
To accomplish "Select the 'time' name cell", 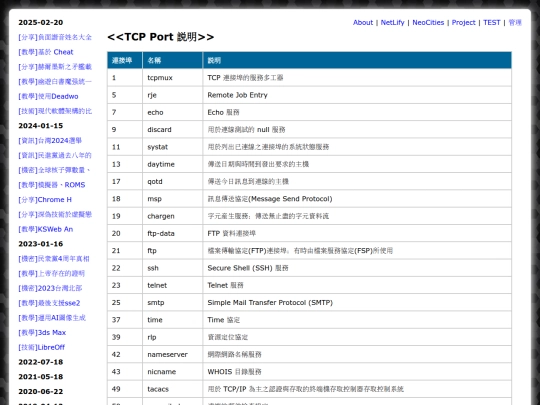I will 173,320.
